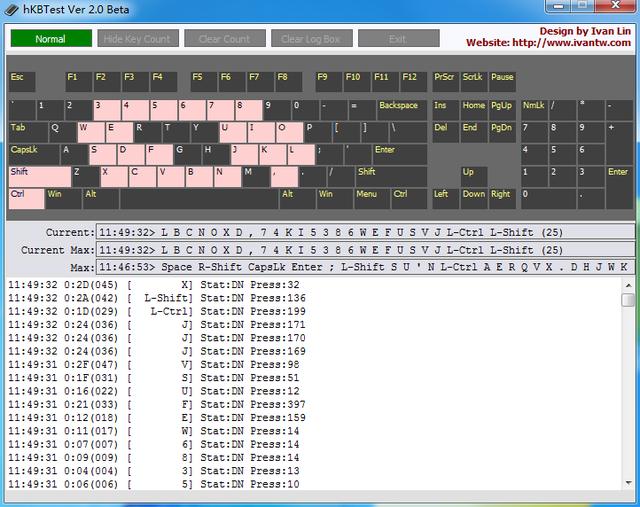
Task: Click log row E Press:159
Action: (157, 418)
